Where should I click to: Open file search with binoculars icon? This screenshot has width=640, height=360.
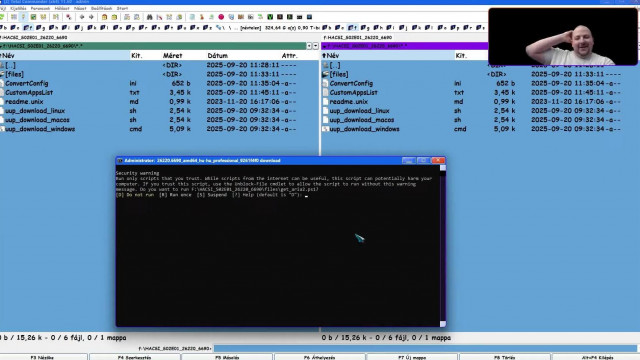click(149, 17)
